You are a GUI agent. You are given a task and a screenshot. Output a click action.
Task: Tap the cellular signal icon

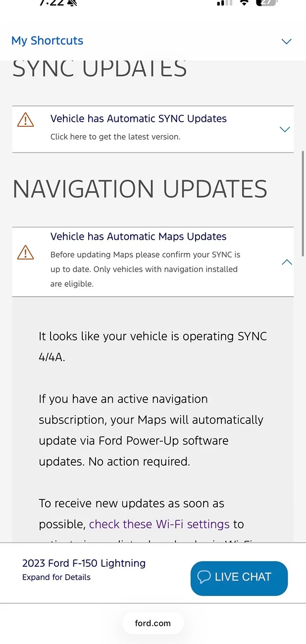(x=224, y=3)
